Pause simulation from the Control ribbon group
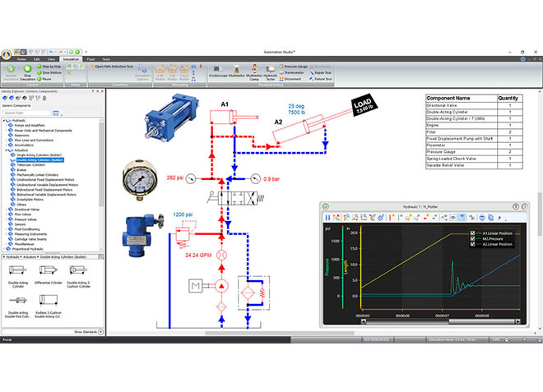Image resolution: width=543 pixels, height=392 pixels. coord(44,79)
